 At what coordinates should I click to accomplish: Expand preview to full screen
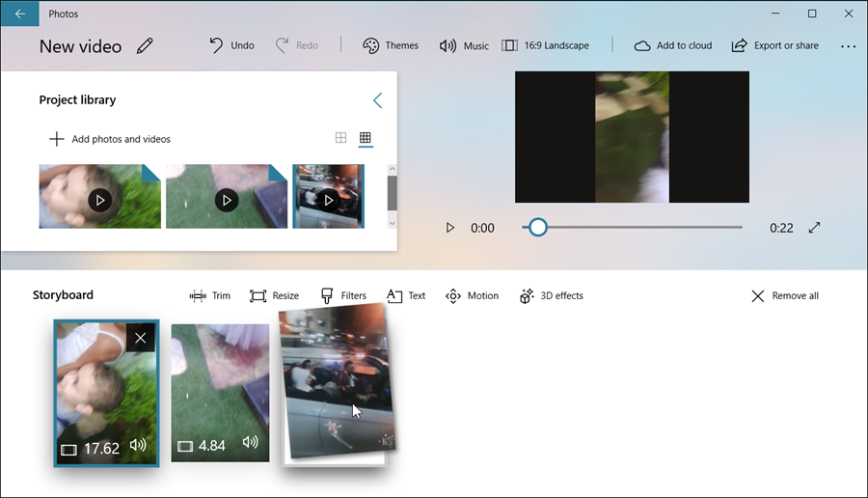pyautogui.click(x=814, y=228)
